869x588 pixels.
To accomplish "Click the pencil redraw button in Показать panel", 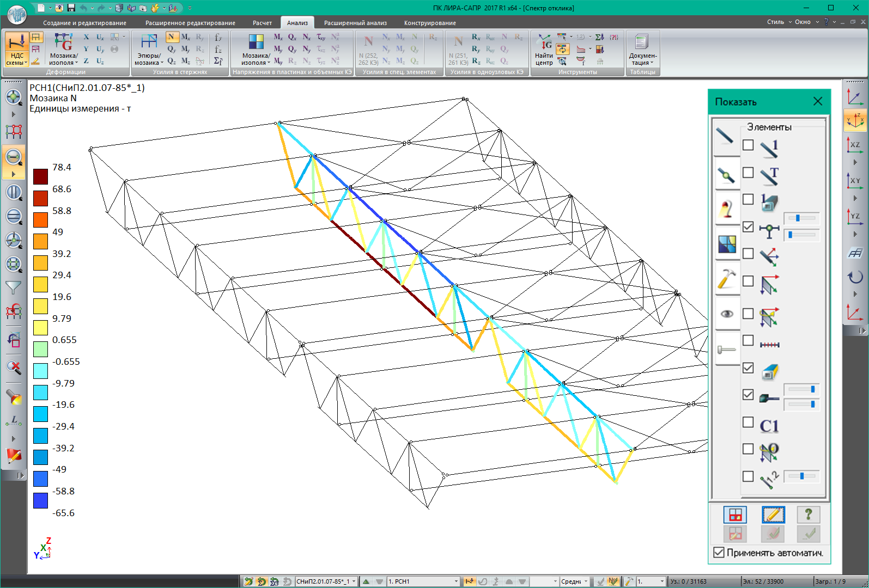I will (x=773, y=514).
